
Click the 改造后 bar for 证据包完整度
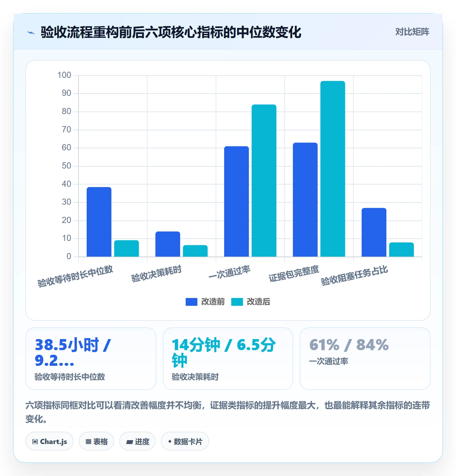333,169
